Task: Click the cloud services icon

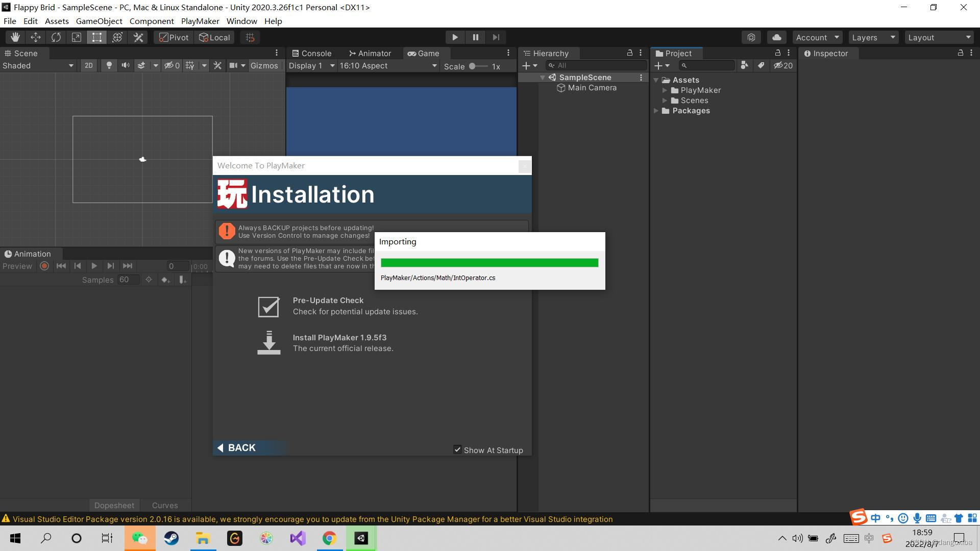Action: [776, 37]
